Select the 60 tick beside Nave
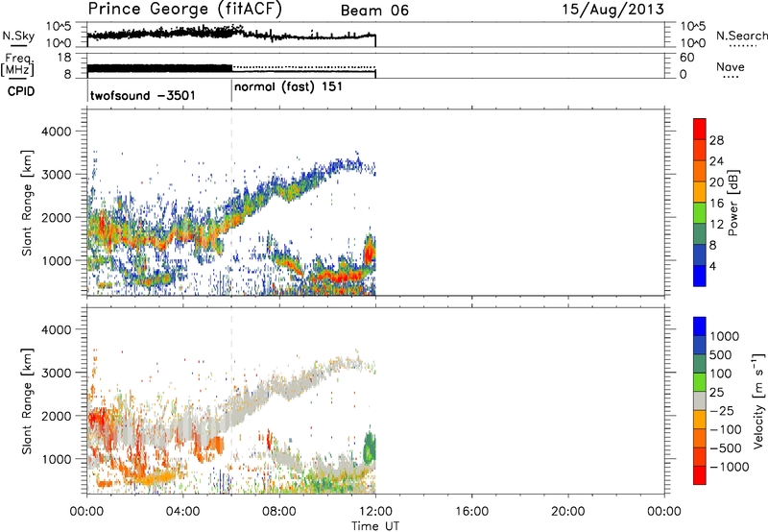This screenshot has height=532, width=768. coord(686,58)
